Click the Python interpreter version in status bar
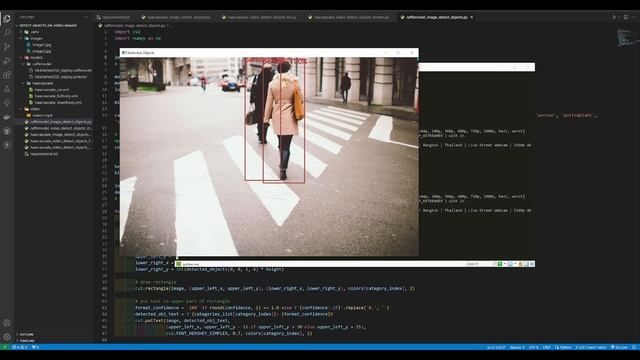640x360 pixels. click(591, 347)
